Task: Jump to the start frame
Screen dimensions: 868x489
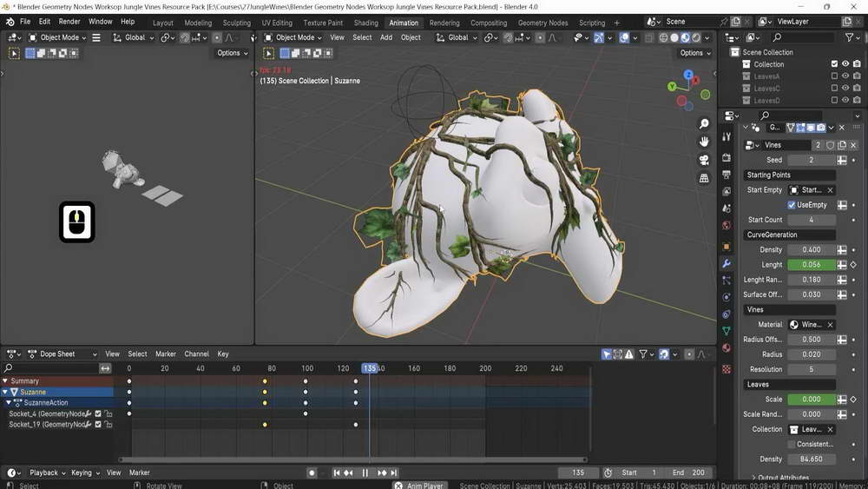Action: click(x=336, y=473)
